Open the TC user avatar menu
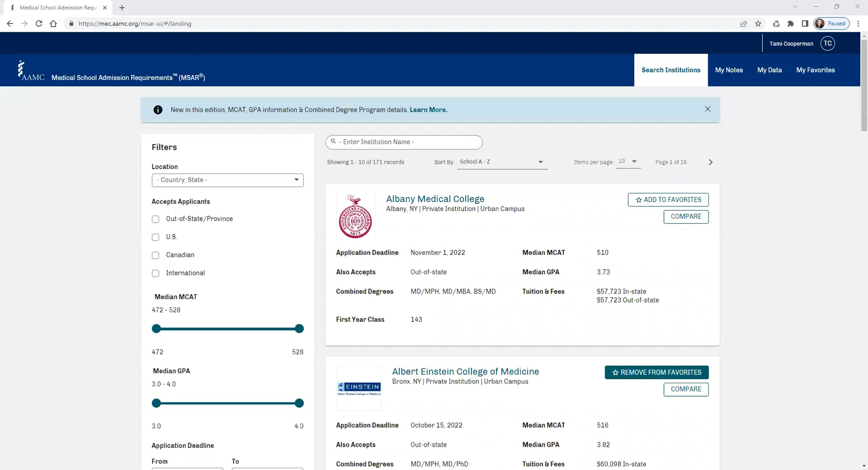This screenshot has width=868, height=470. [827, 43]
